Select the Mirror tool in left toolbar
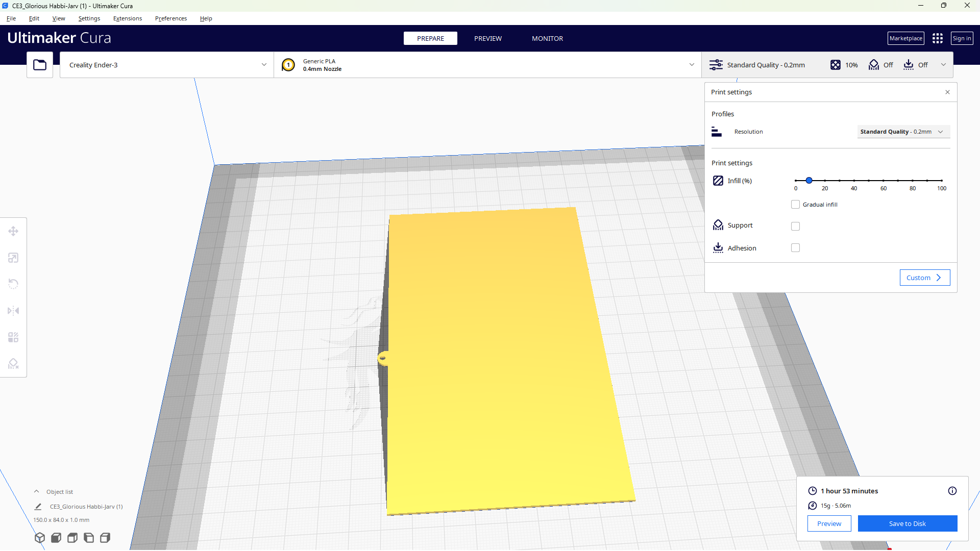This screenshot has height=551, width=980. click(13, 311)
